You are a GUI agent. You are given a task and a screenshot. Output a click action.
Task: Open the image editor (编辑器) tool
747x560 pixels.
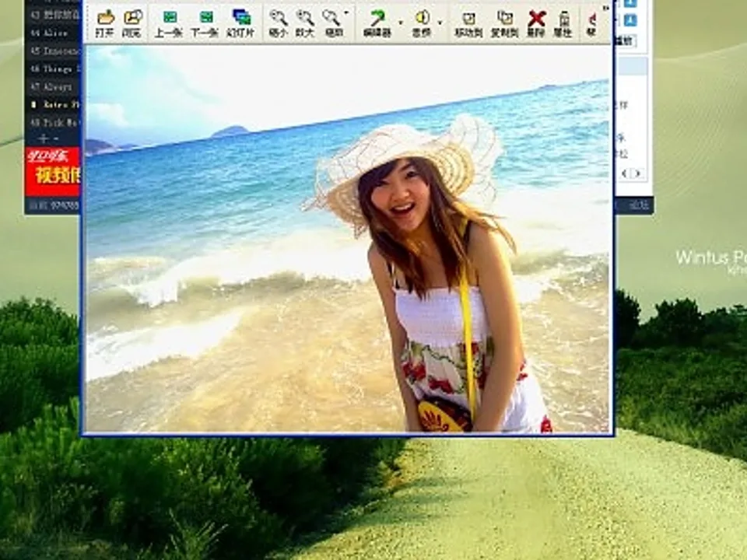(377, 22)
